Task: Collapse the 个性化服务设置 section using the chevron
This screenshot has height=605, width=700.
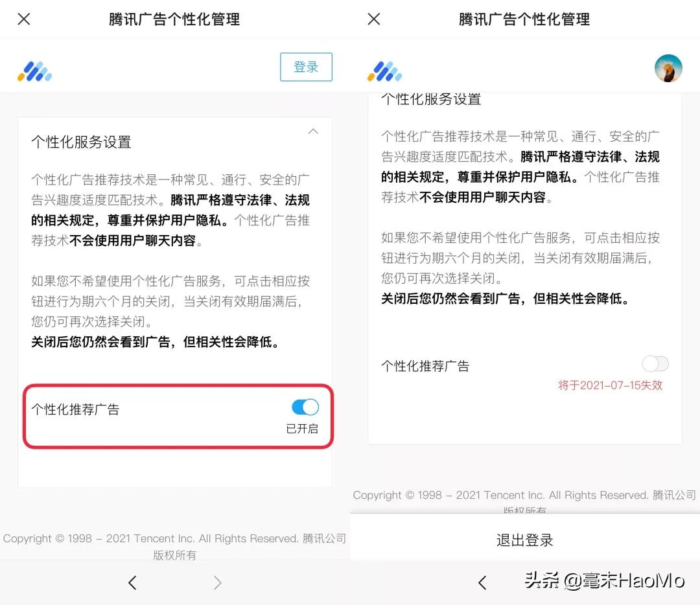Action: tap(314, 131)
